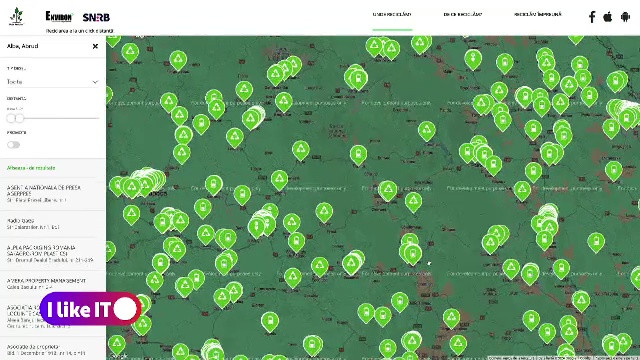640x360 pixels.
Task: Click the green plant site logo
Action: [17, 16]
